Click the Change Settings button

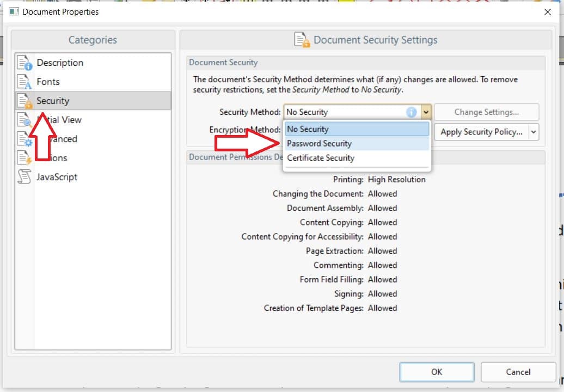pos(486,112)
